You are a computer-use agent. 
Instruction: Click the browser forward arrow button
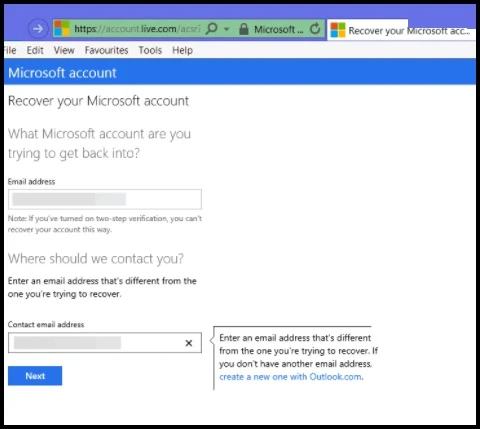click(x=38, y=29)
